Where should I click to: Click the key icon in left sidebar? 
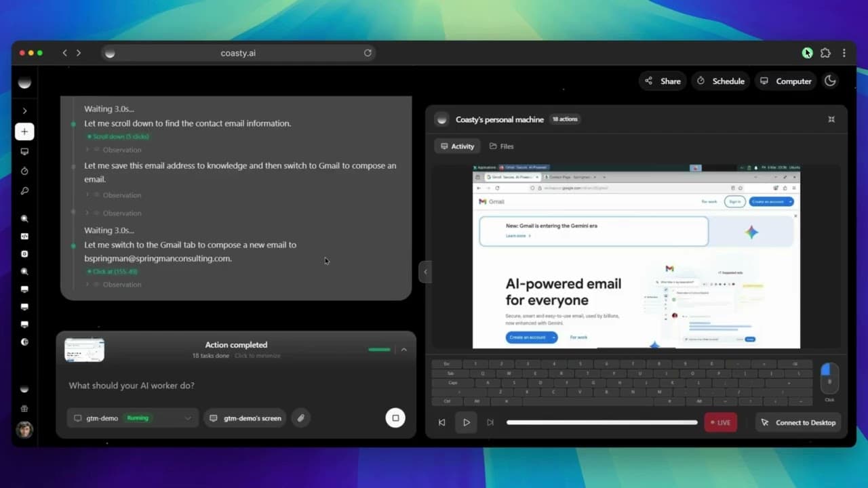click(24, 191)
